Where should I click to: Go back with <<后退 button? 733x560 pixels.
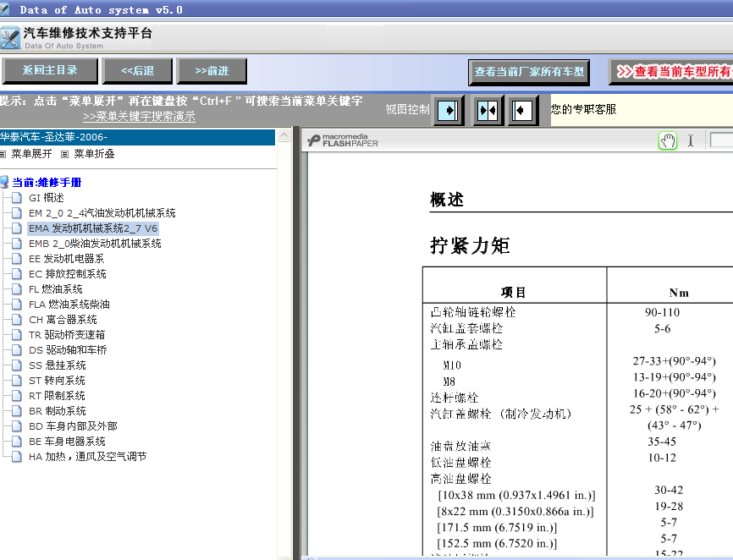137,71
